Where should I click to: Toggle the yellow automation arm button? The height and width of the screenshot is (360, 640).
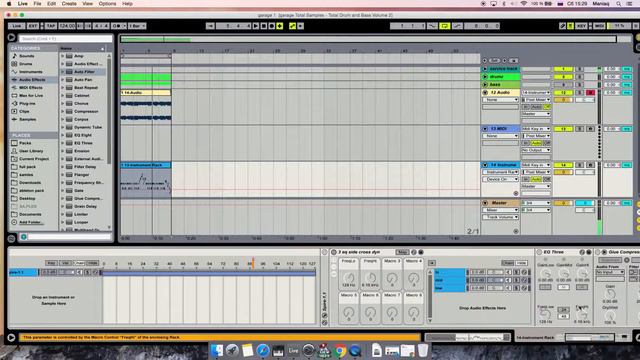[292, 26]
